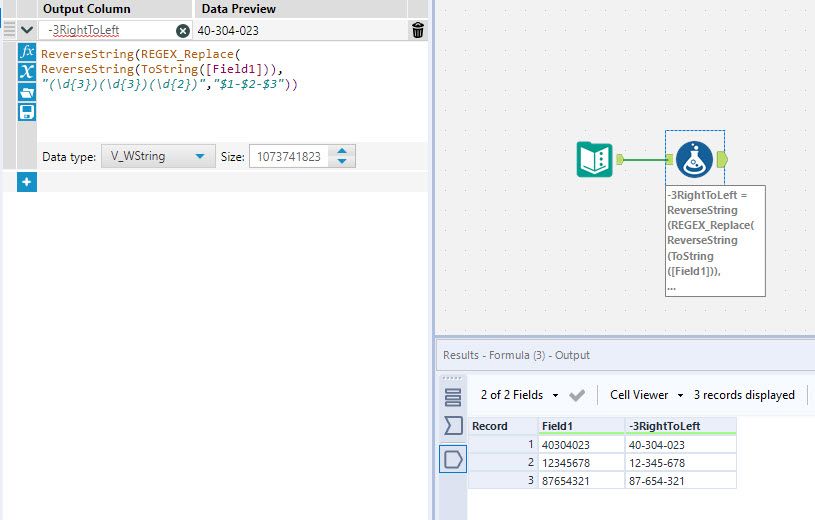The height and width of the screenshot is (520, 815).
Task: Click the Data Preview value 40-304-023
Action: tap(228, 31)
